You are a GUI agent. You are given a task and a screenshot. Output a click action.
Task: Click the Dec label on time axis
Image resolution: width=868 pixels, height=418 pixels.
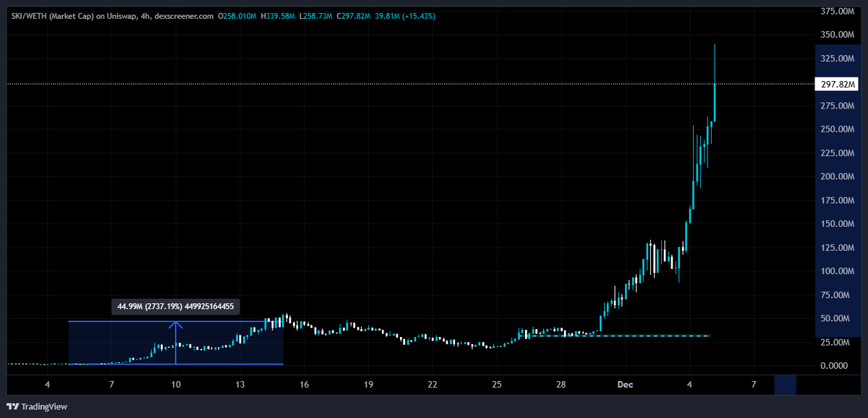(625, 385)
